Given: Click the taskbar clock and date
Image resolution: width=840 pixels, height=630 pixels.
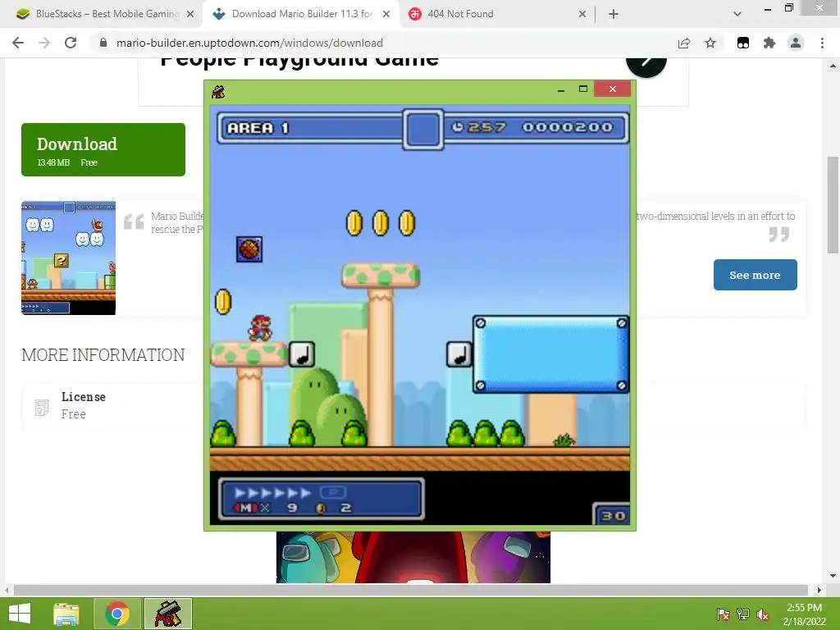Looking at the screenshot, I should 804,614.
